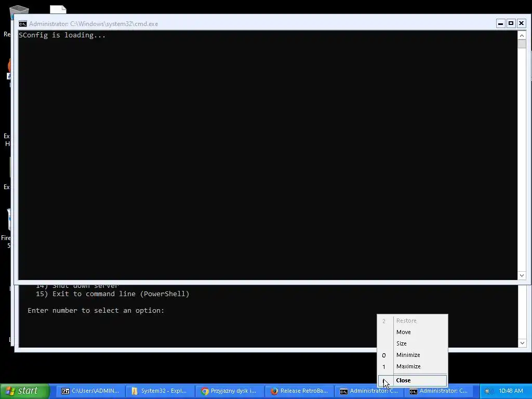
Task: Maximize the front cmd.exe window
Action: (x=511, y=23)
